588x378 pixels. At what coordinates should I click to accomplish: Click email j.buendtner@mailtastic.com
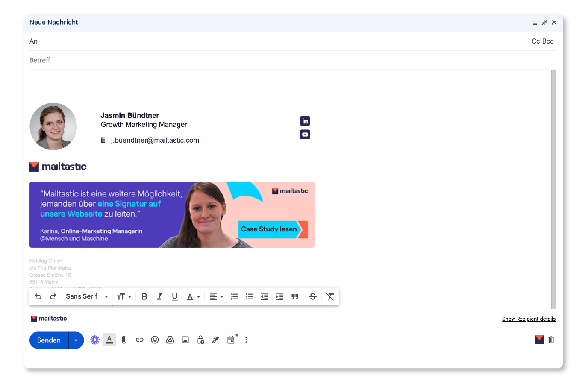[155, 140]
